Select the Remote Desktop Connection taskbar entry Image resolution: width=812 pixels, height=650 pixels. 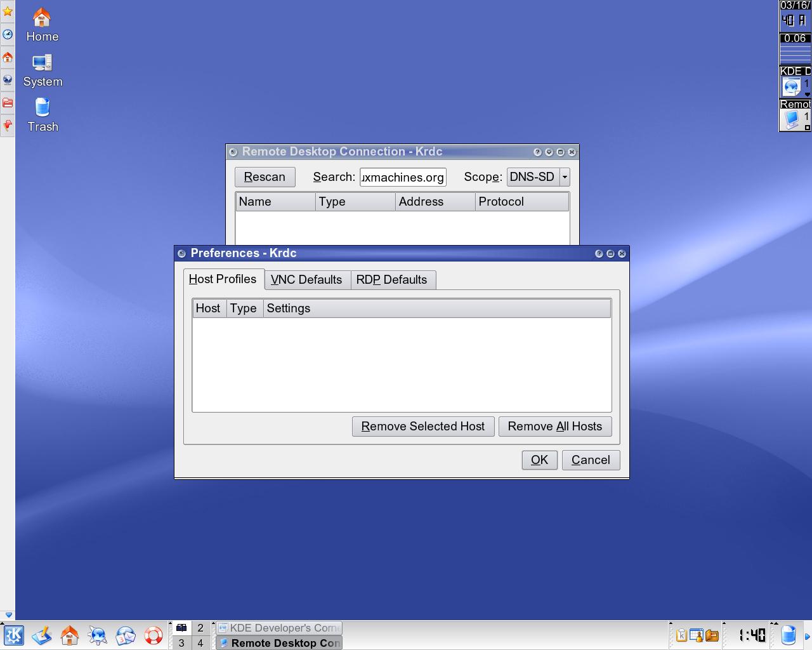[x=279, y=643]
